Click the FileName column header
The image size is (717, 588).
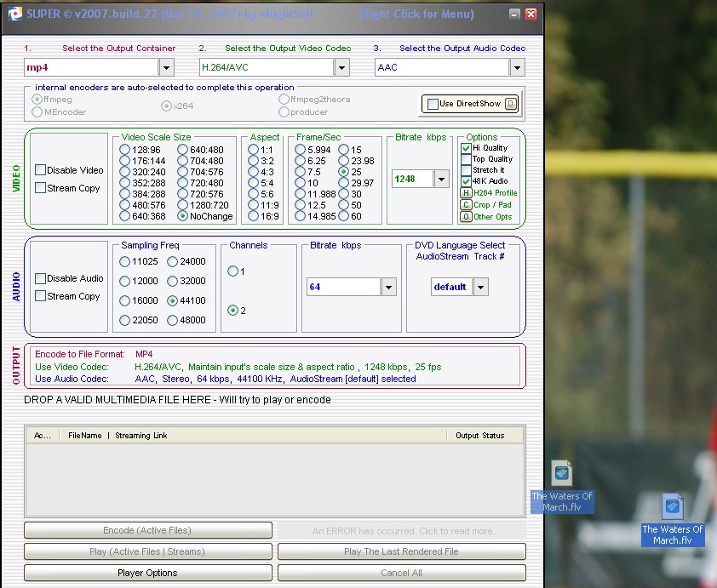click(x=84, y=436)
